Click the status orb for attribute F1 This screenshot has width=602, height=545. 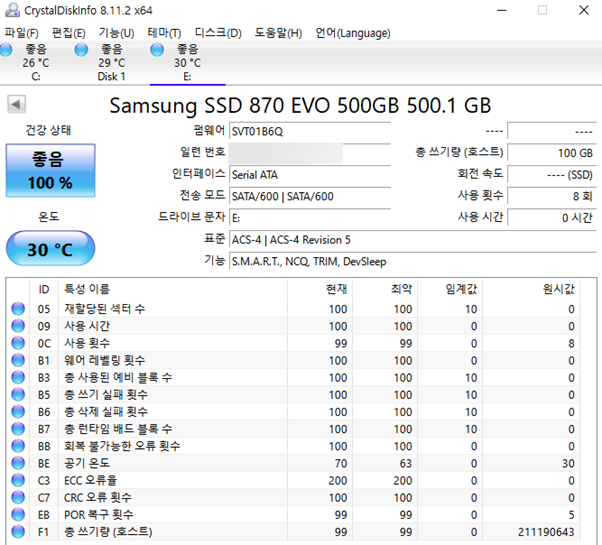point(18,532)
